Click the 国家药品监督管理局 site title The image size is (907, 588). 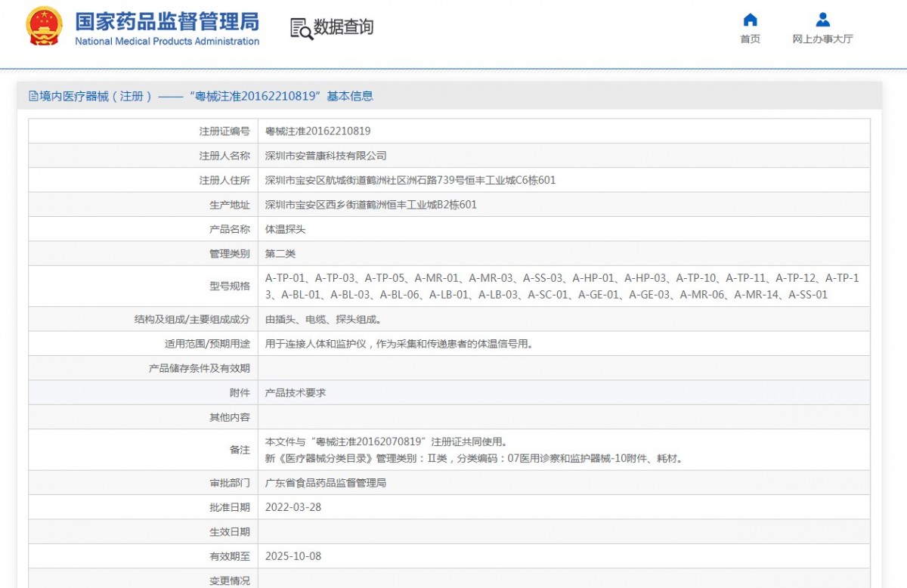tap(166, 20)
